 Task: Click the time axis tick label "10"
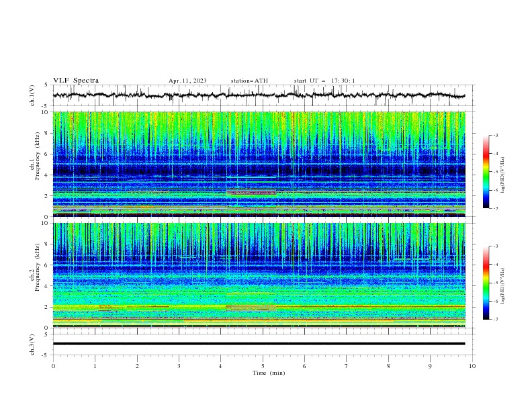pos(472,366)
